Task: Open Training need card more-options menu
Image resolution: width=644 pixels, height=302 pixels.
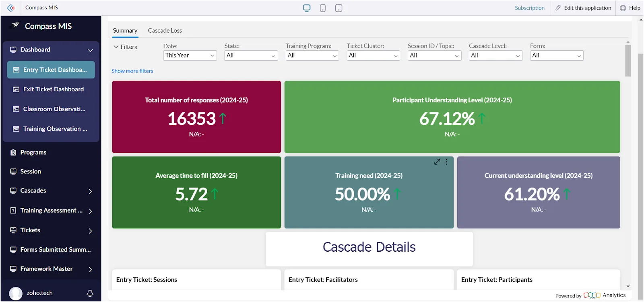Action: click(446, 162)
